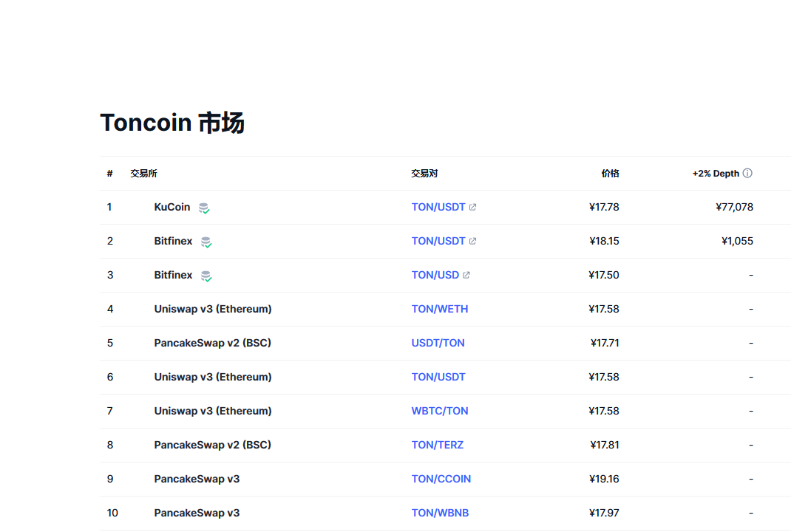Click external link icon on KuCoin TON/USDT
The image size is (791, 532).
472,207
